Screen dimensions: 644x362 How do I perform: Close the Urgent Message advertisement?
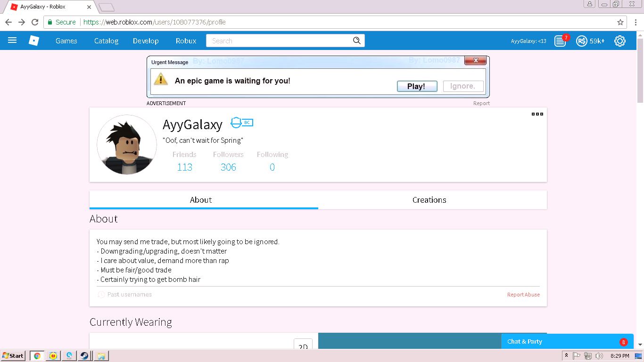click(475, 60)
